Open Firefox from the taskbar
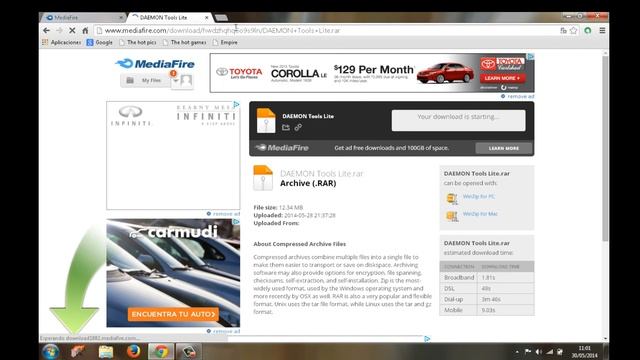The width and height of the screenshot is (640, 360). pos(133,351)
